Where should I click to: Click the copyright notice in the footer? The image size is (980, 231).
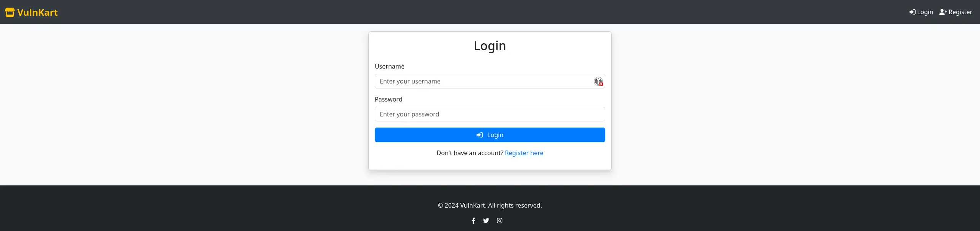click(490, 205)
